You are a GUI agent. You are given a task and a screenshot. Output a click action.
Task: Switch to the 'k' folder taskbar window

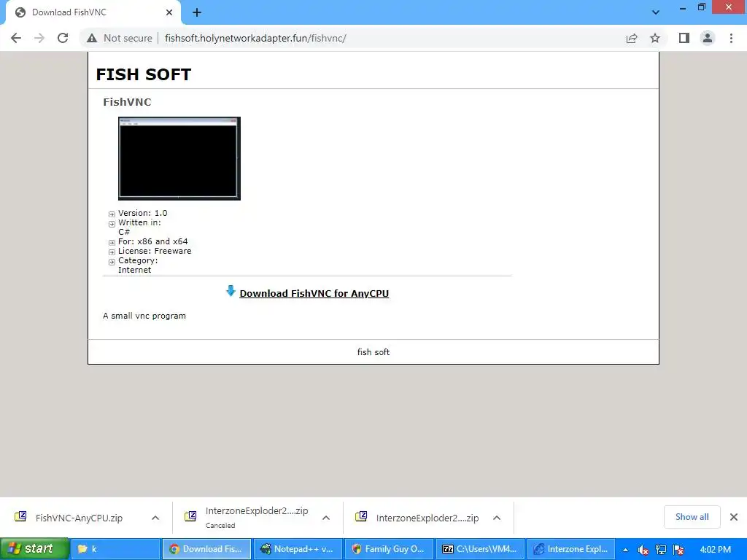115,549
